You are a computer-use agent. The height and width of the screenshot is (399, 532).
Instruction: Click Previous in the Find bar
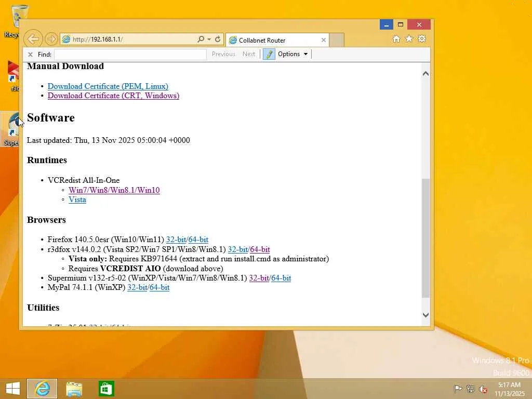223,54
